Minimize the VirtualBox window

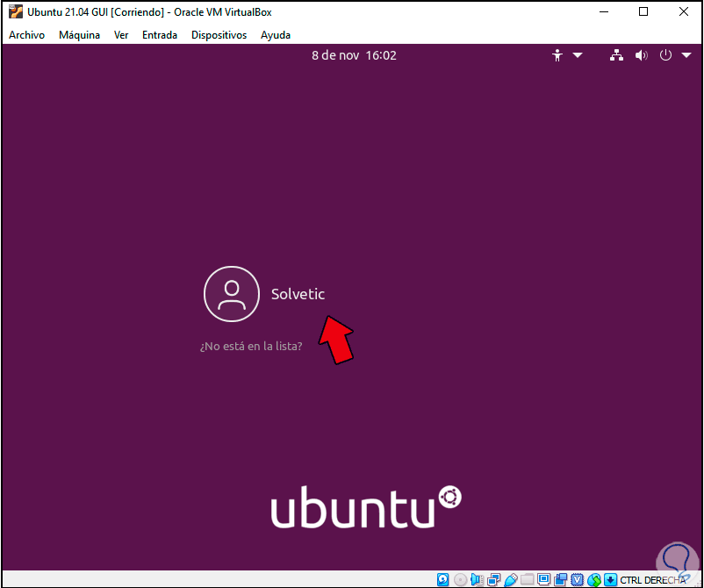(x=604, y=11)
